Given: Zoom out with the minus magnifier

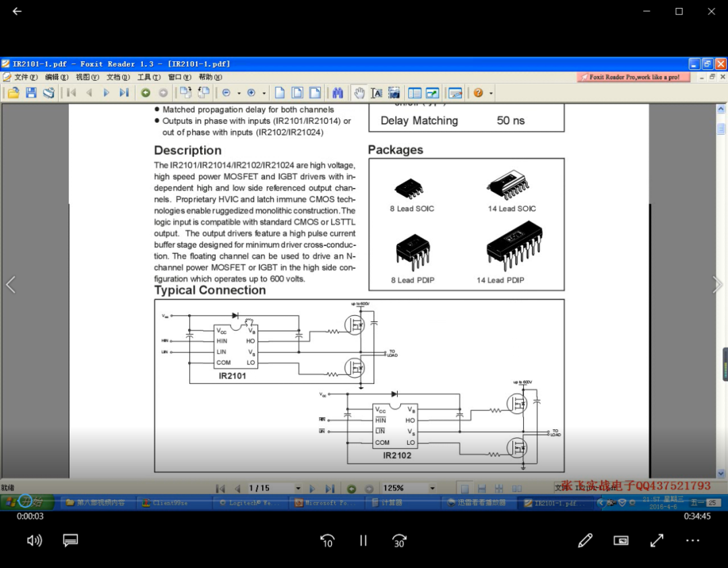Looking at the screenshot, I should [x=226, y=93].
